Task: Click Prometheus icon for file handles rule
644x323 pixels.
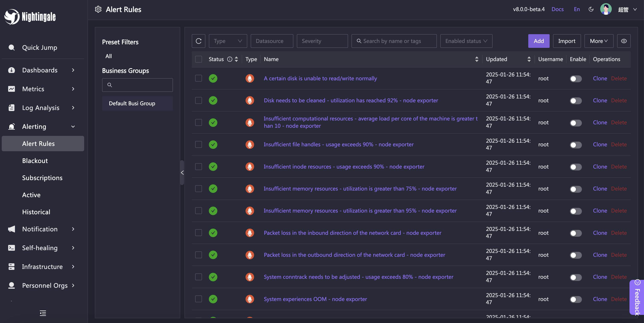Action: tap(250, 144)
